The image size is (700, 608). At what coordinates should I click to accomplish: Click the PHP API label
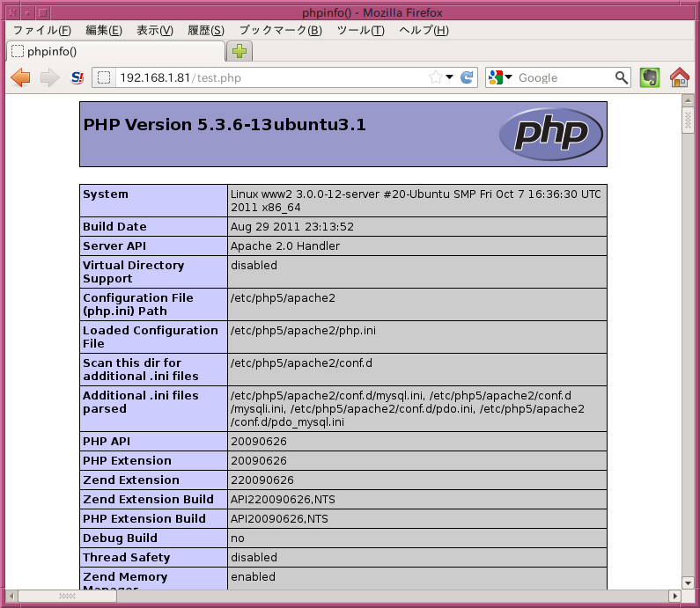[107, 441]
